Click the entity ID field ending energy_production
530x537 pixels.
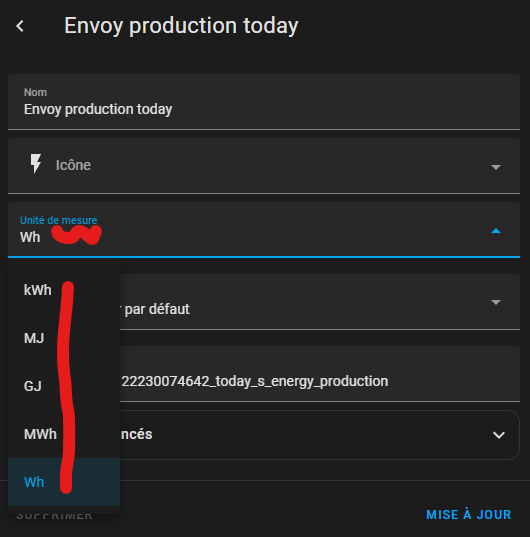point(320,374)
